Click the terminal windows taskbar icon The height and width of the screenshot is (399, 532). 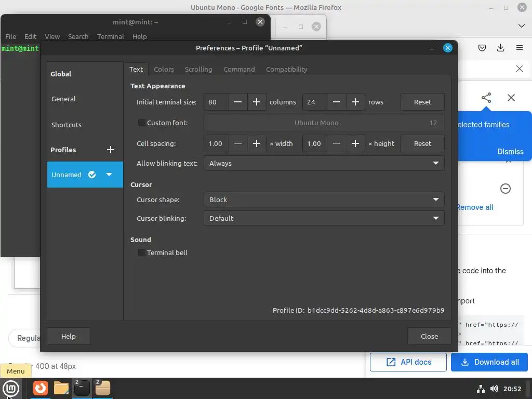(x=82, y=388)
